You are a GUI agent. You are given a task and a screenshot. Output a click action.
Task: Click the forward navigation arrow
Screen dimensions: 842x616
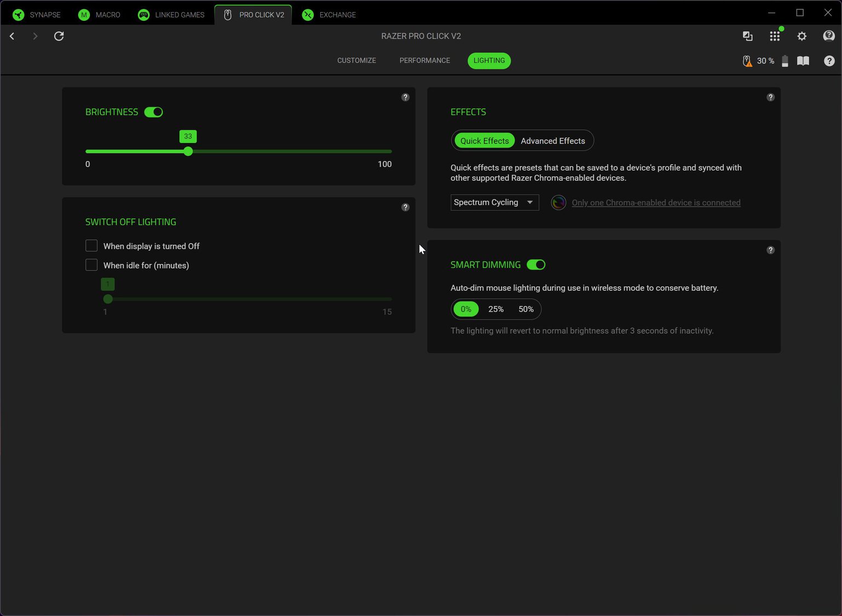[x=35, y=36]
